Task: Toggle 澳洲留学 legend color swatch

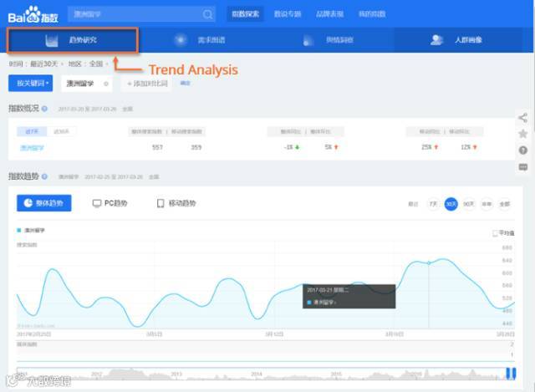Action: click(x=19, y=231)
